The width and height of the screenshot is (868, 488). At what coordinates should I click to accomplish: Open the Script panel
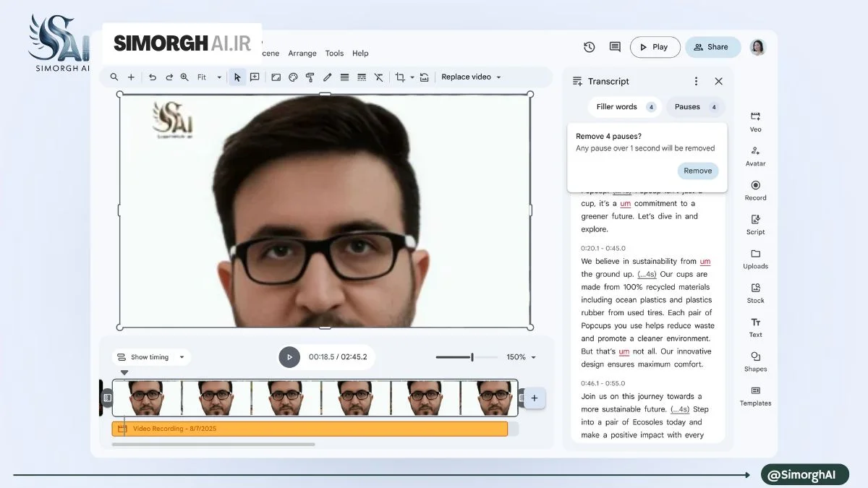[755, 224]
